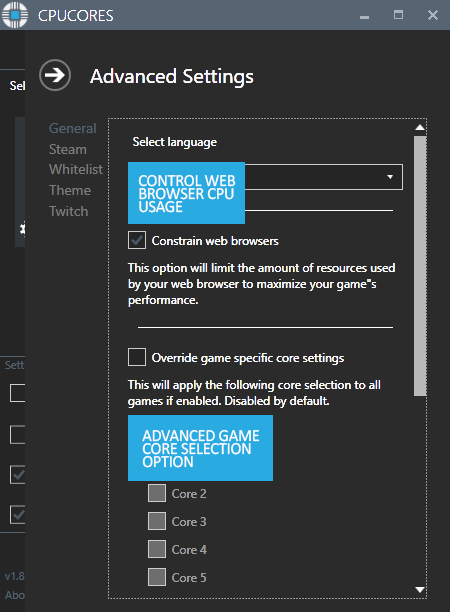This screenshot has width=450, height=612.
Task: Select the Twitch tab
Action: pyautogui.click(x=69, y=211)
